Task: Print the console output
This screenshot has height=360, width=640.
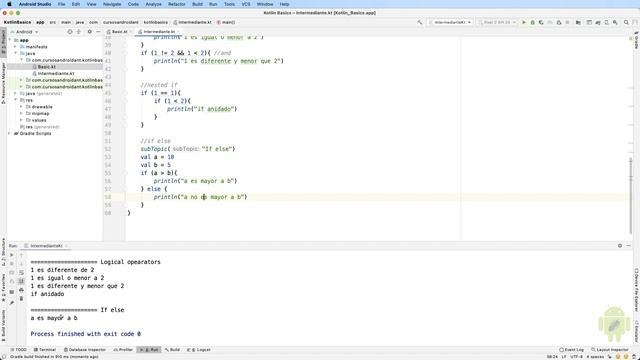Action: click(x=21, y=290)
